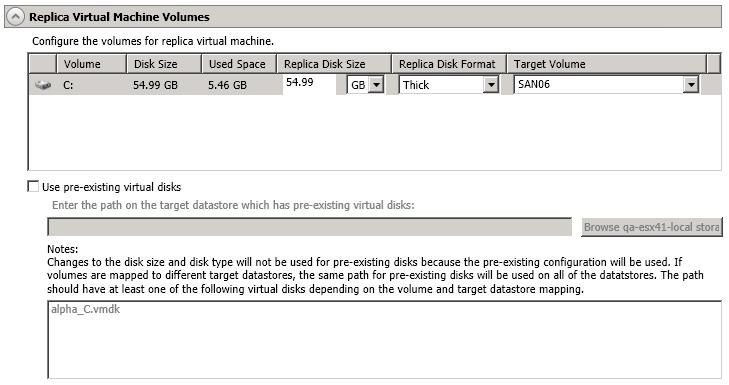This screenshot has width=729, height=385.
Task: Enable Use pre-existing virtual disks checkbox
Action: pos(33,186)
